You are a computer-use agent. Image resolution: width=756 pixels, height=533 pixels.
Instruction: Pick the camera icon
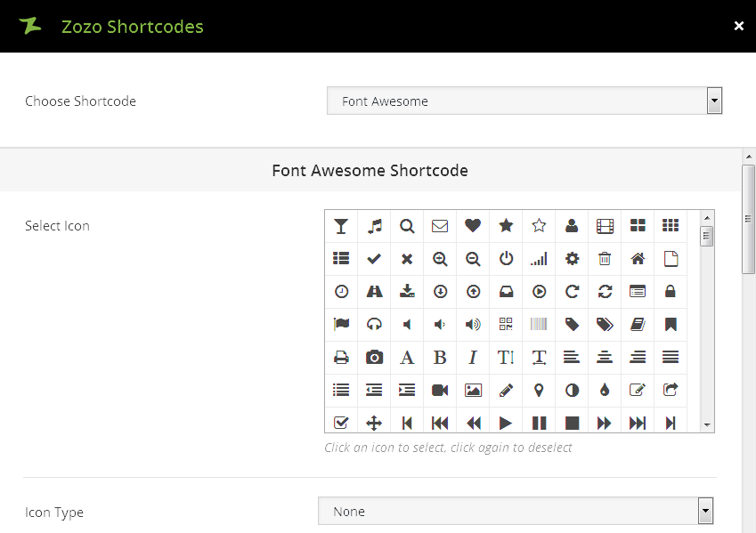(x=374, y=358)
